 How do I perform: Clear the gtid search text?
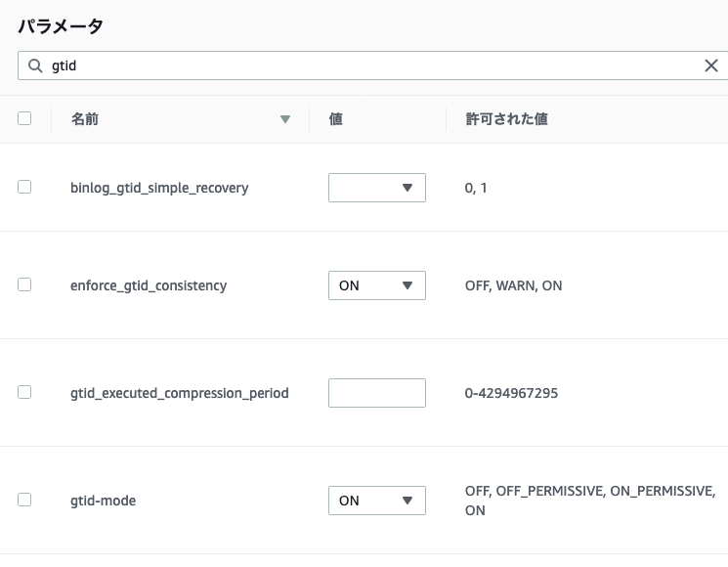coord(711,65)
